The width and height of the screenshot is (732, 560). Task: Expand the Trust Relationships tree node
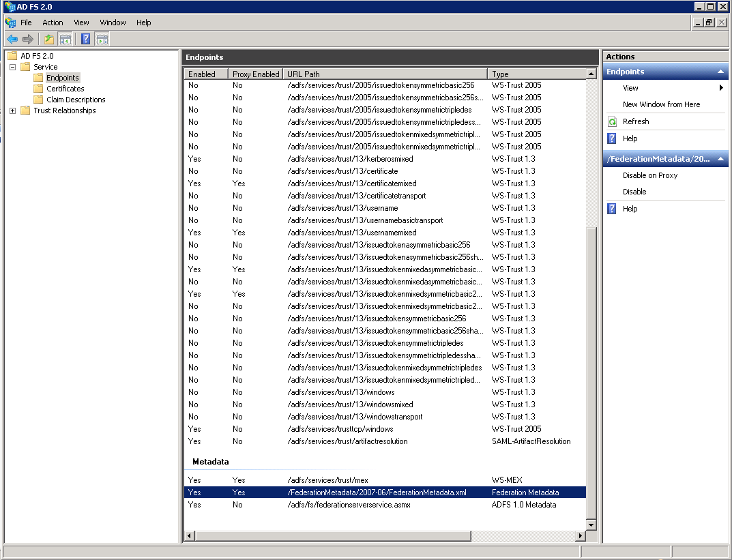(x=13, y=110)
